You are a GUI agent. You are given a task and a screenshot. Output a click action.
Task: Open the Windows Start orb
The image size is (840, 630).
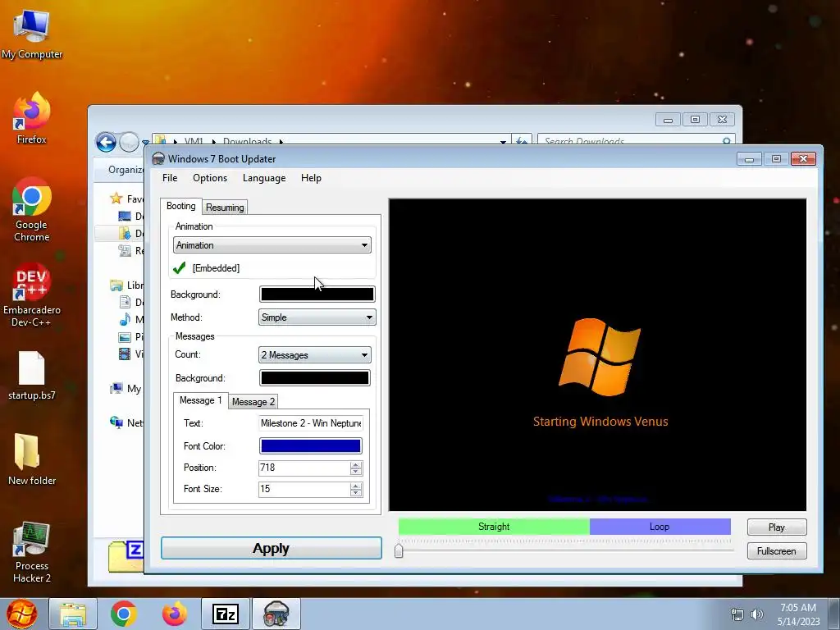(21, 614)
